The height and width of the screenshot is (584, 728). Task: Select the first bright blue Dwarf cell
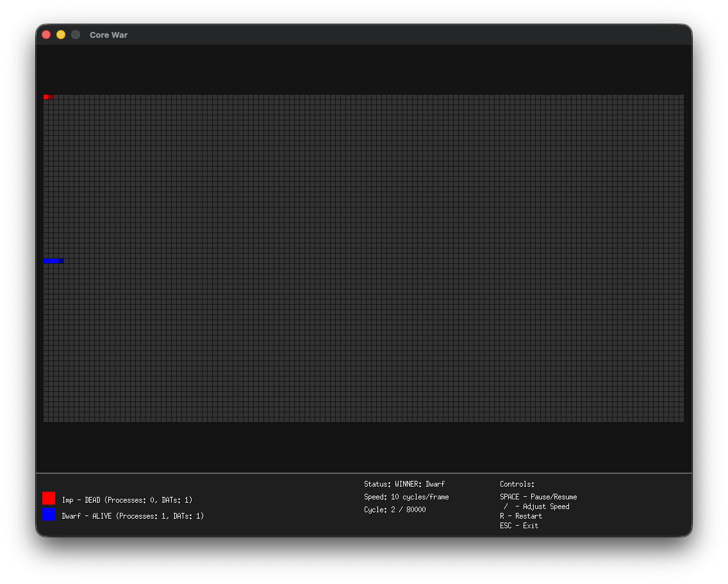[x=46, y=261]
